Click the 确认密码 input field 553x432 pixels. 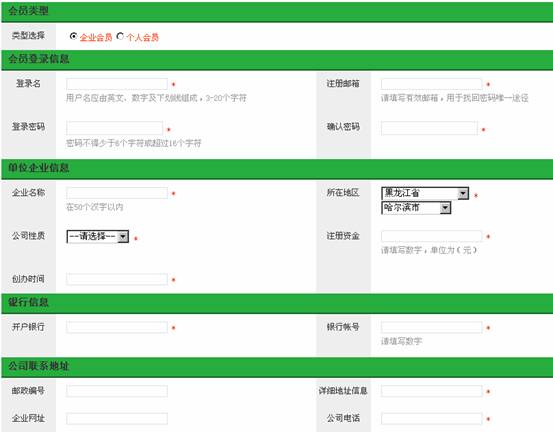point(429,128)
